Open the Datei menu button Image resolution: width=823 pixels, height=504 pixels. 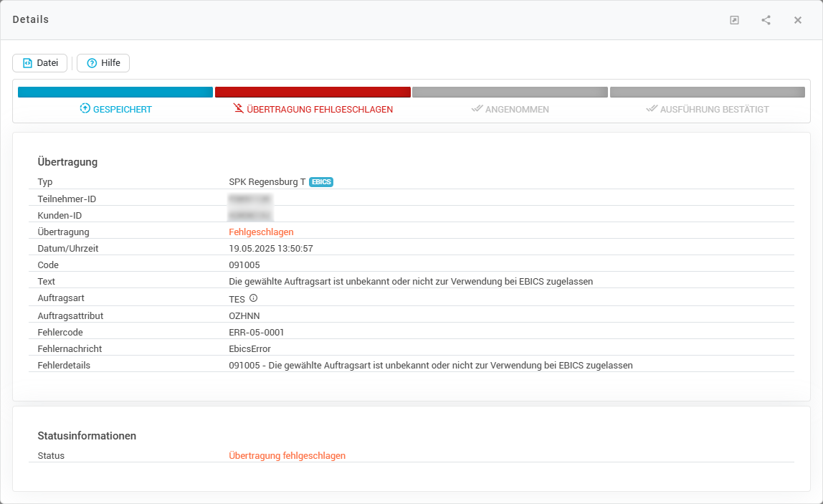[40, 63]
